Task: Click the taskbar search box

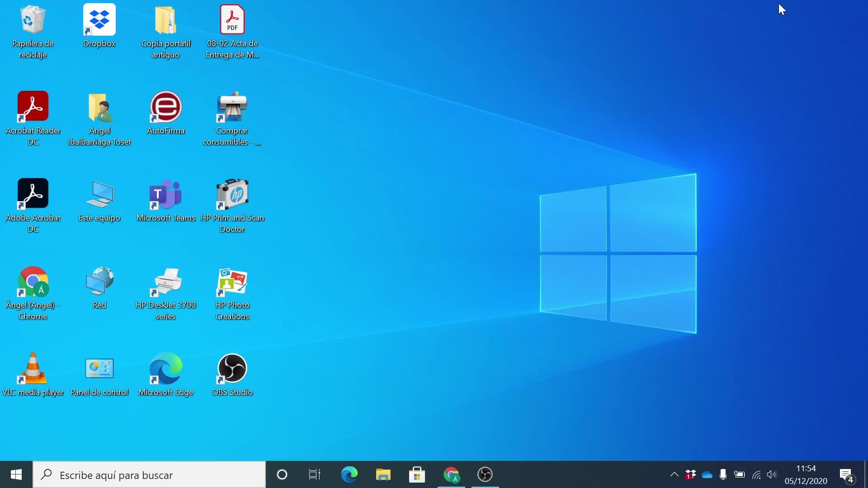Action: 149,475
